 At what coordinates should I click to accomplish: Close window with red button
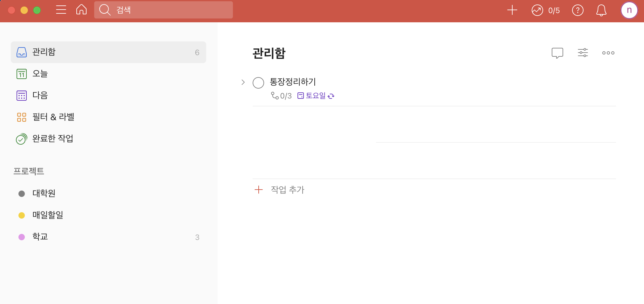coord(11,10)
